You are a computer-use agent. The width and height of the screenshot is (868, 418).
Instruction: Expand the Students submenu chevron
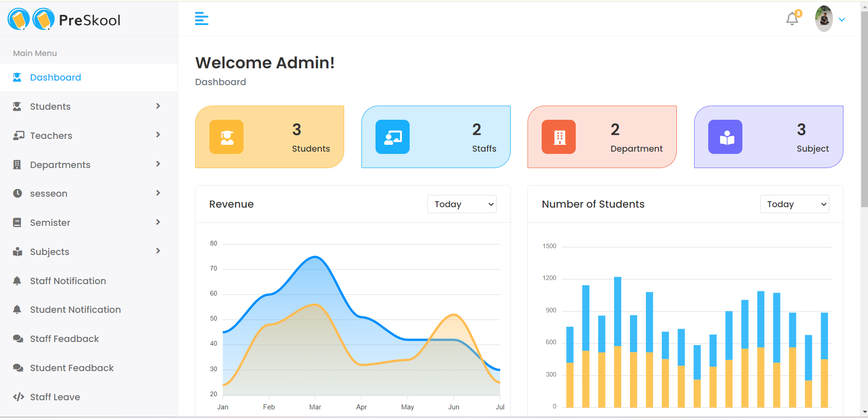(157, 106)
